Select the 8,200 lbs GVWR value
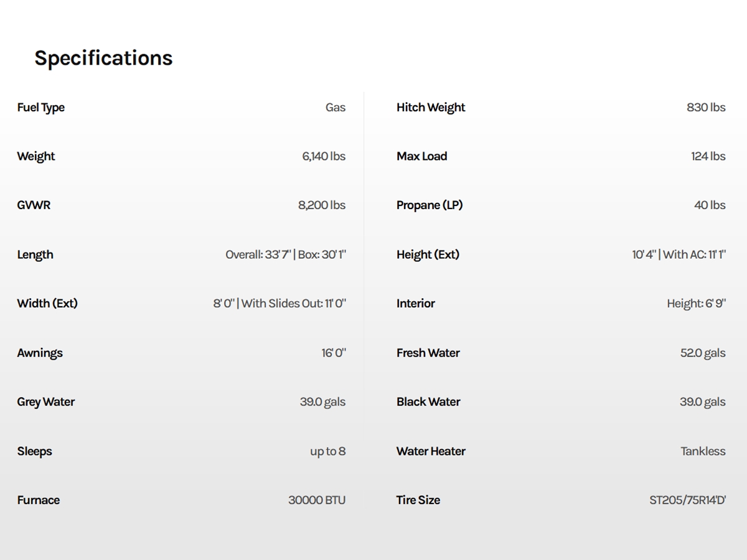 [x=321, y=205]
